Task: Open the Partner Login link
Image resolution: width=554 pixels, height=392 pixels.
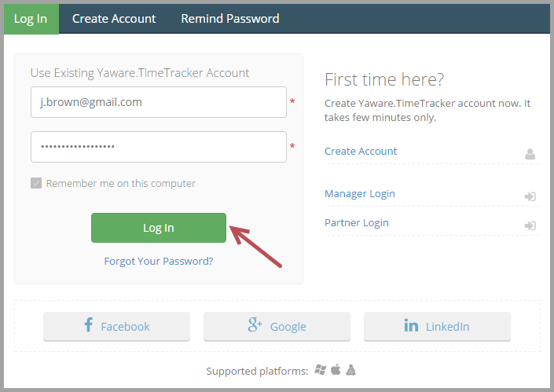Action: click(357, 222)
